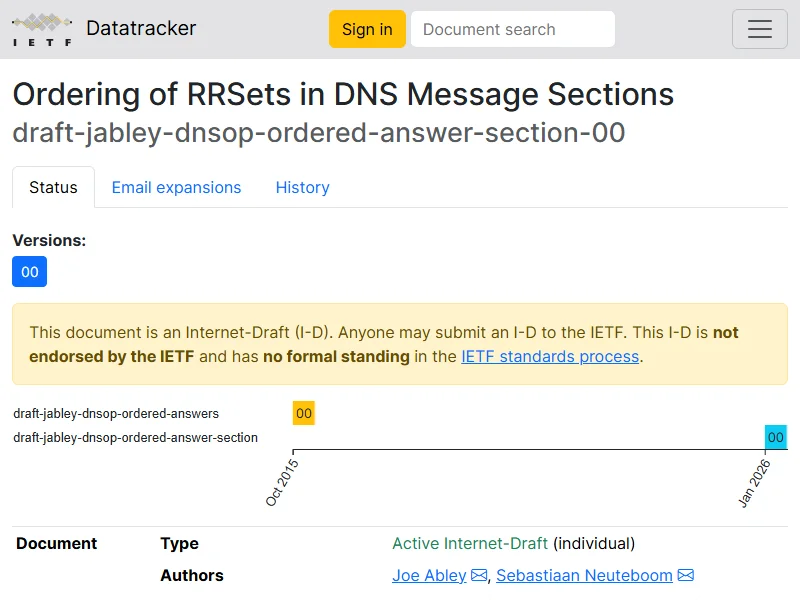This screenshot has width=800, height=600.
Task: Click the email icon next to Sebastiaan Neuteboom
Action: (686, 576)
